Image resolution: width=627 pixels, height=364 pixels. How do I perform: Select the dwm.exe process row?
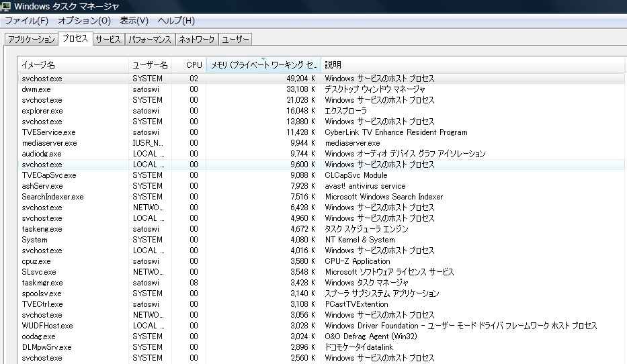[321, 89]
